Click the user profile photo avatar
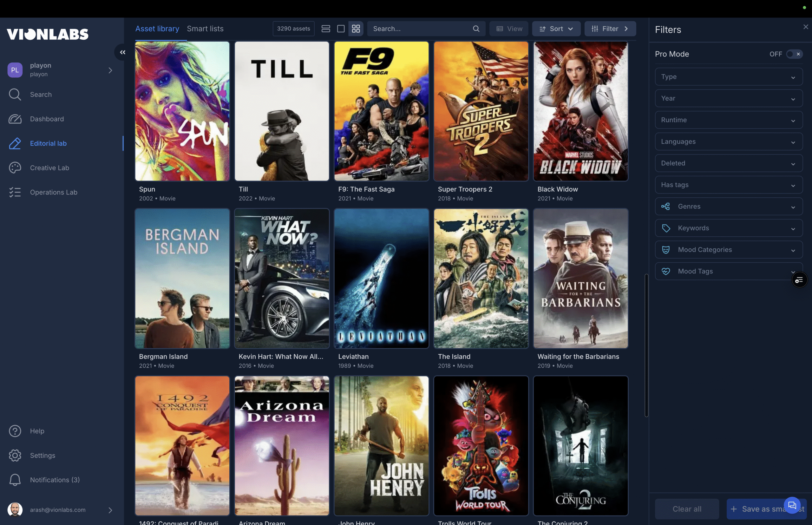This screenshot has width=812, height=525. tap(15, 510)
